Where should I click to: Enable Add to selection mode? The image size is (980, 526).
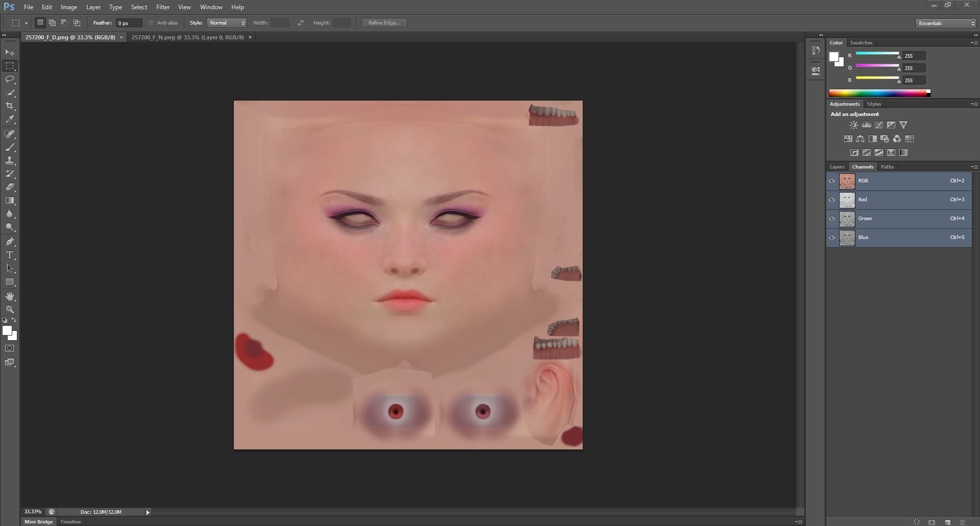click(52, 23)
